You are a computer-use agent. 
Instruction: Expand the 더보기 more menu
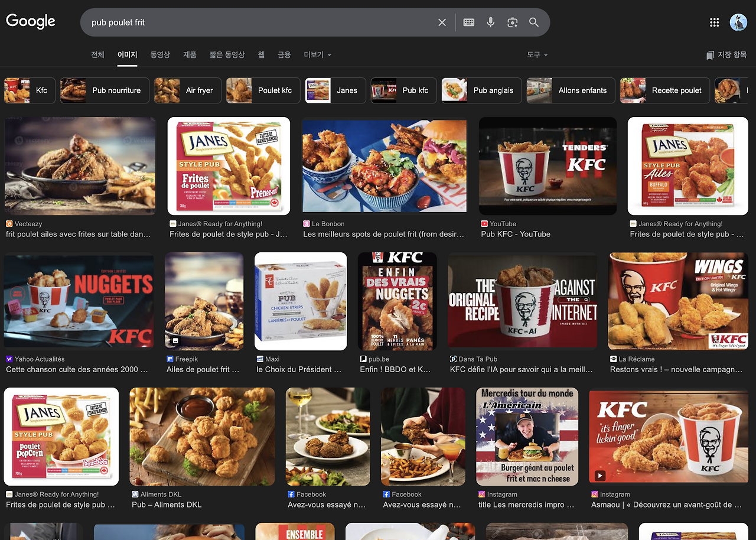(x=318, y=55)
